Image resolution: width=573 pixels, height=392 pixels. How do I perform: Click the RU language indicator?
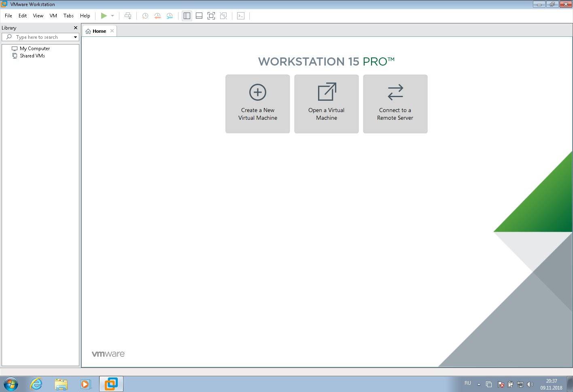tap(468, 383)
